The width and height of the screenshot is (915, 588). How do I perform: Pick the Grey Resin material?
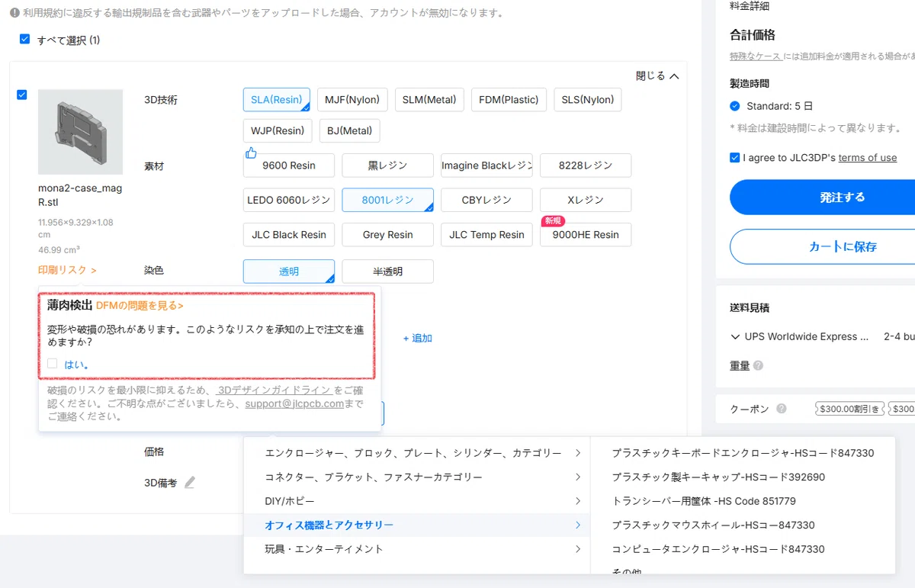[387, 235]
